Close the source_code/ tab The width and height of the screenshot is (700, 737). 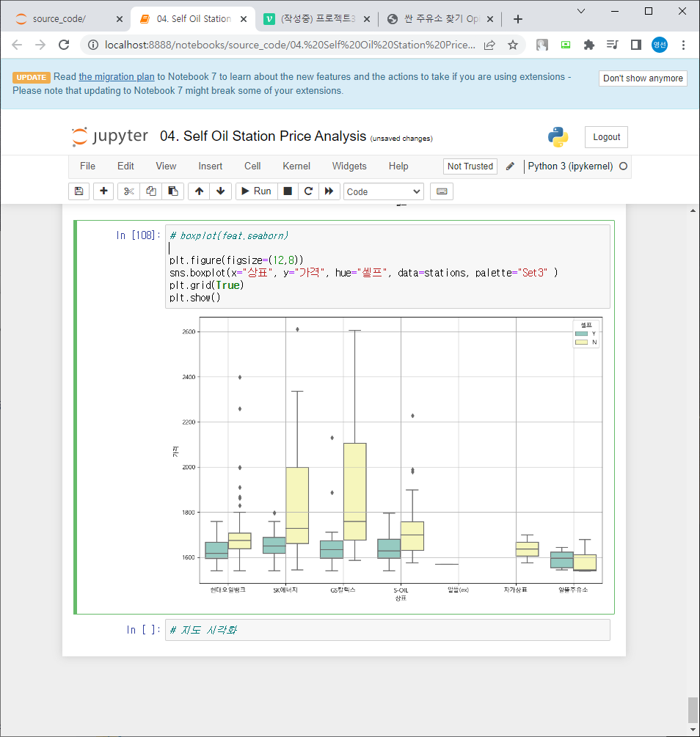120,19
